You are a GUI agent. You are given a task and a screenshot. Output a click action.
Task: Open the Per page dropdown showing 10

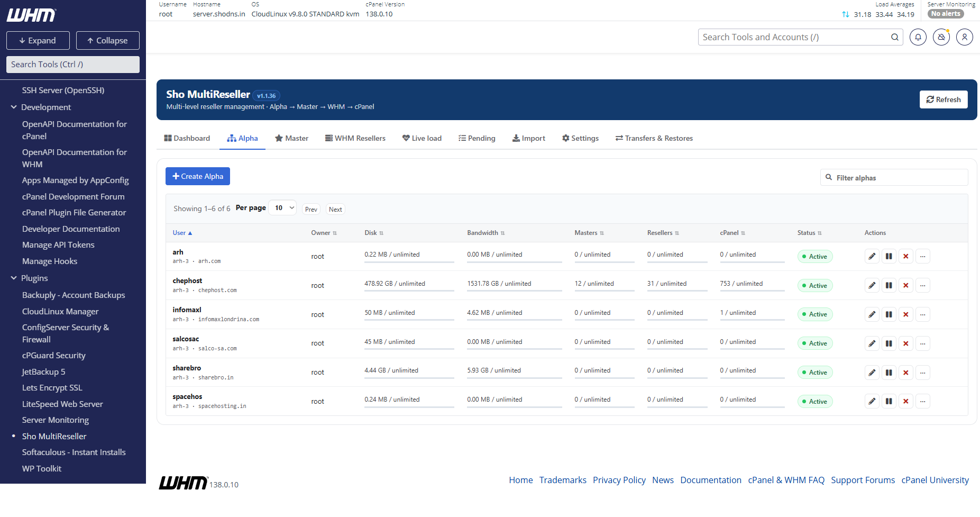coord(282,208)
